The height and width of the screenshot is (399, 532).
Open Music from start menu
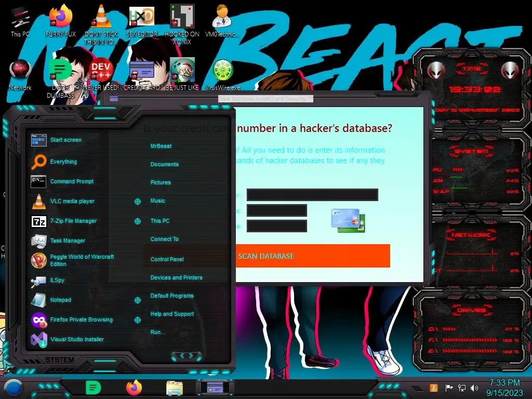coord(158,201)
